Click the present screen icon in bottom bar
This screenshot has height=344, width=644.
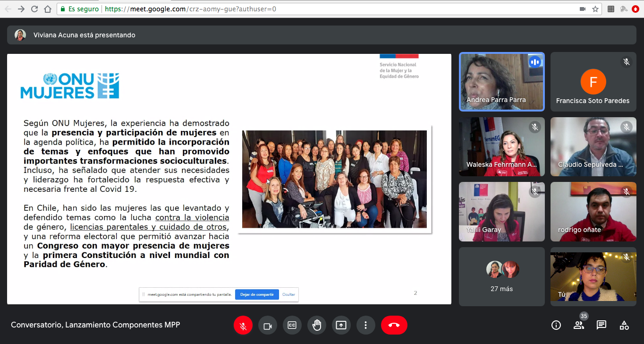click(341, 325)
